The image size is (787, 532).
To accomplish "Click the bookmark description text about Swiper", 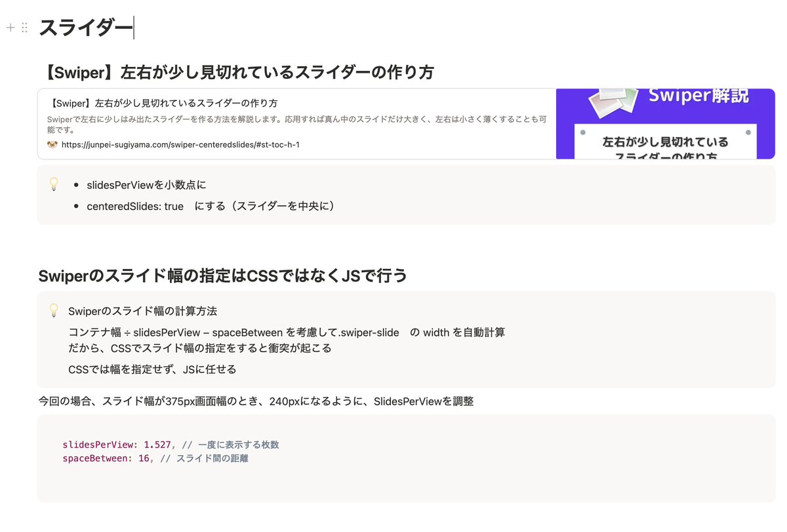I will (x=296, y=125).
